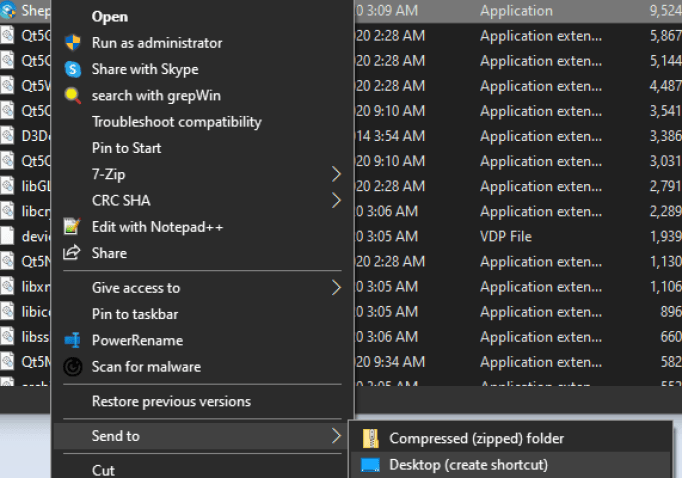Click the Run as administrator shield icon
This screenshot has width=682, height=478.
tap(72, 43)
